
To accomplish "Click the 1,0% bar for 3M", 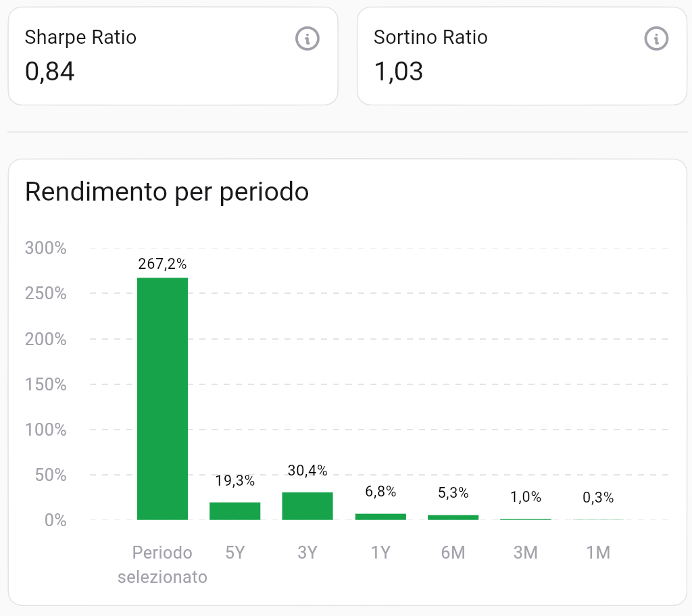I will (x=526, y=519).
